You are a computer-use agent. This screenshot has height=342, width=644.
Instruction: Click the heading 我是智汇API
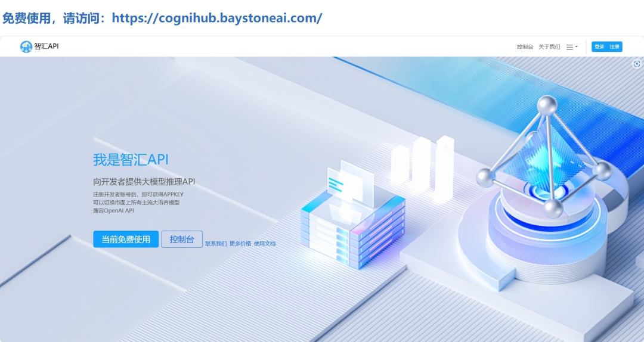click(x=131, y=159)
